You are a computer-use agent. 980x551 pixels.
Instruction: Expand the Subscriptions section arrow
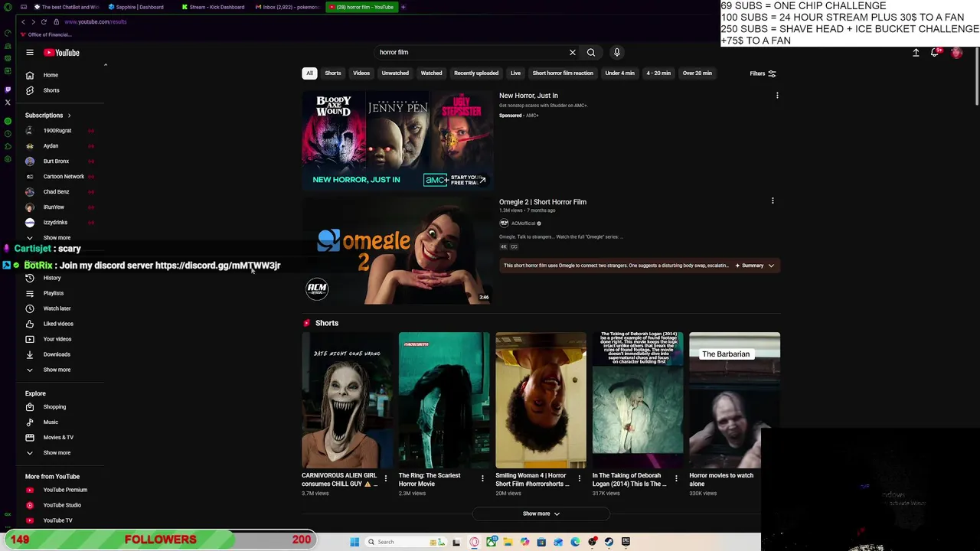click(69, 116)
